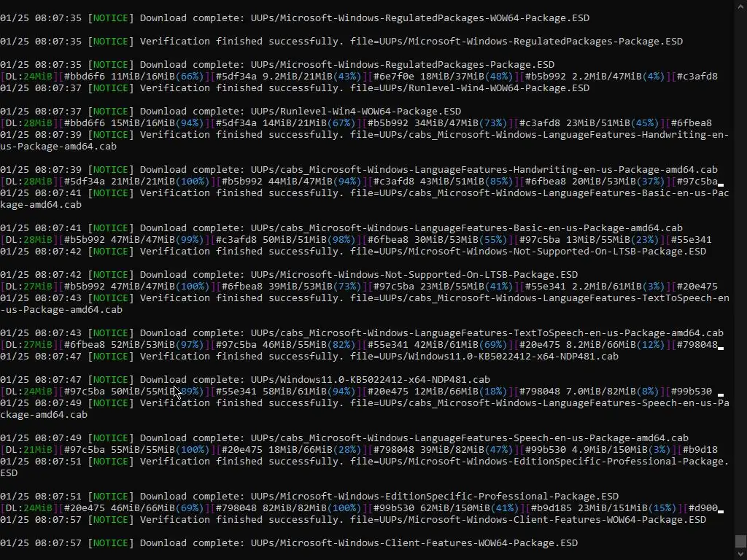The image size is (747, 560).
Task: Click the Verification finished line for Client-Features-WOW64-Package.ESD
Action: pyautogui.click(x=353, y=519)
